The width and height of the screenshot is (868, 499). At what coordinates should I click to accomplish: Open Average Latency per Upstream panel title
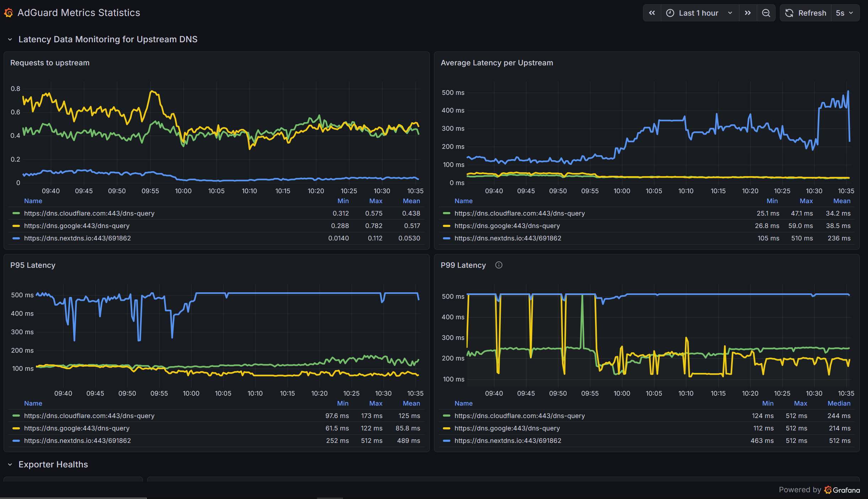[x=497, y=63]
